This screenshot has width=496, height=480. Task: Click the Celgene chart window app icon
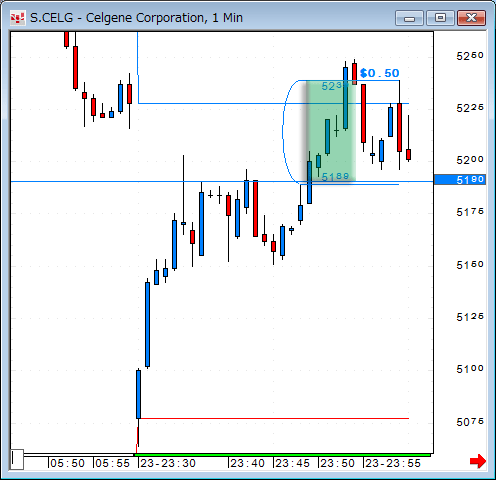[17, 18]
